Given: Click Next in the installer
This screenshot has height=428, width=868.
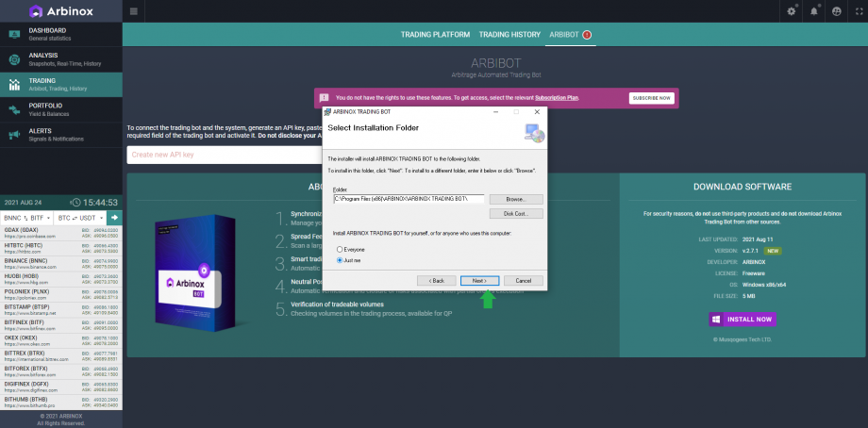Looking at the screenshot, I should [x=479, y=281].
